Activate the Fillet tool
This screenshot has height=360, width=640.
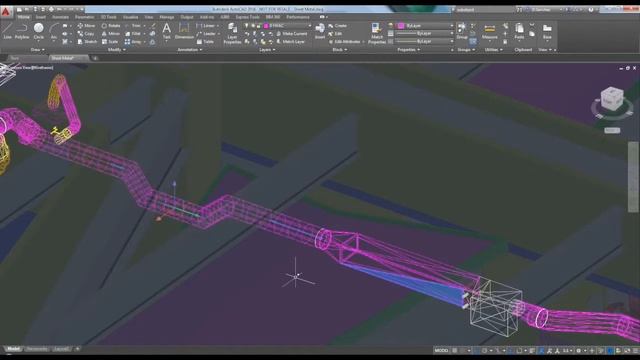[133, 33]
